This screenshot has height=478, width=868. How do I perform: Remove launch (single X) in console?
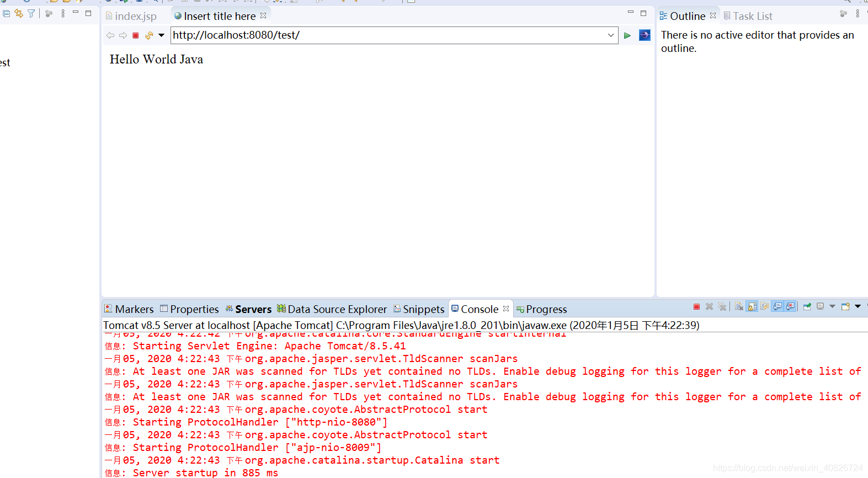tap(709, 306)
